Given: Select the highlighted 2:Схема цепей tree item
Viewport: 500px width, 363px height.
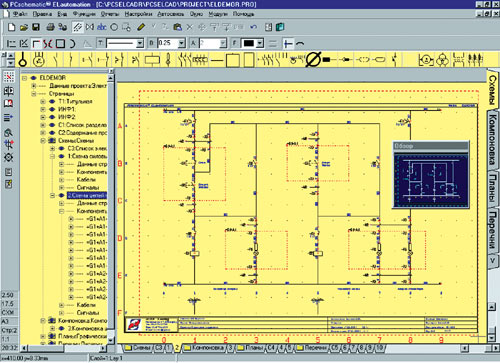Looking at the screenshot, I should tap(87, 195).
